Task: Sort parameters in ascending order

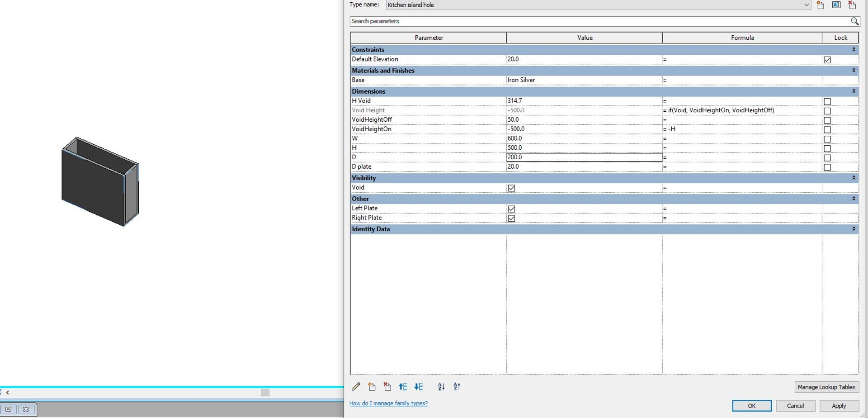Action: [x=441, y=386]
